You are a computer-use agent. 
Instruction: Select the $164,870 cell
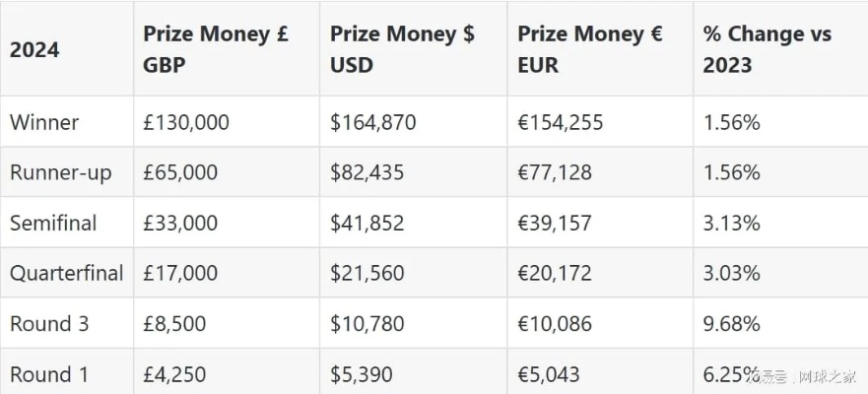click(373, 122)
